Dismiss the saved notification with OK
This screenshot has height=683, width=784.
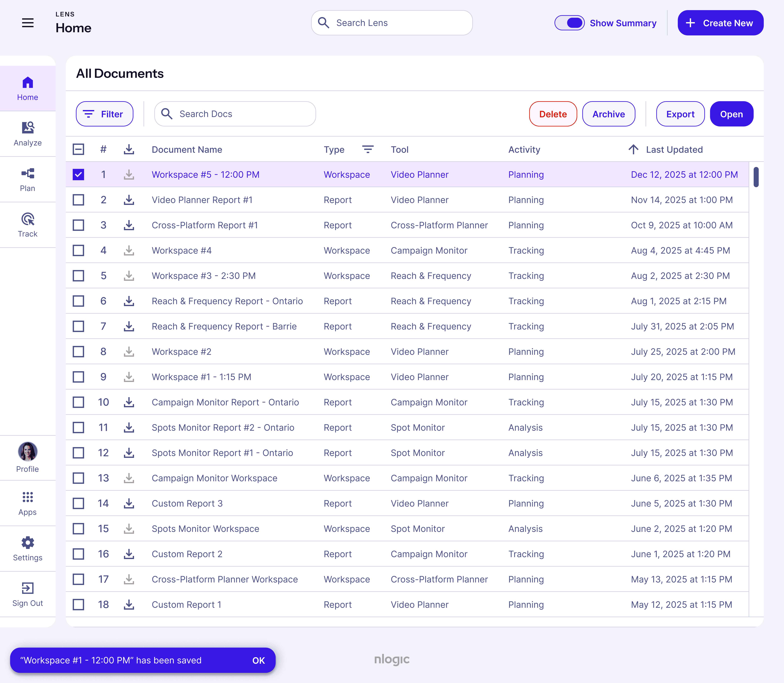point(258,661)
